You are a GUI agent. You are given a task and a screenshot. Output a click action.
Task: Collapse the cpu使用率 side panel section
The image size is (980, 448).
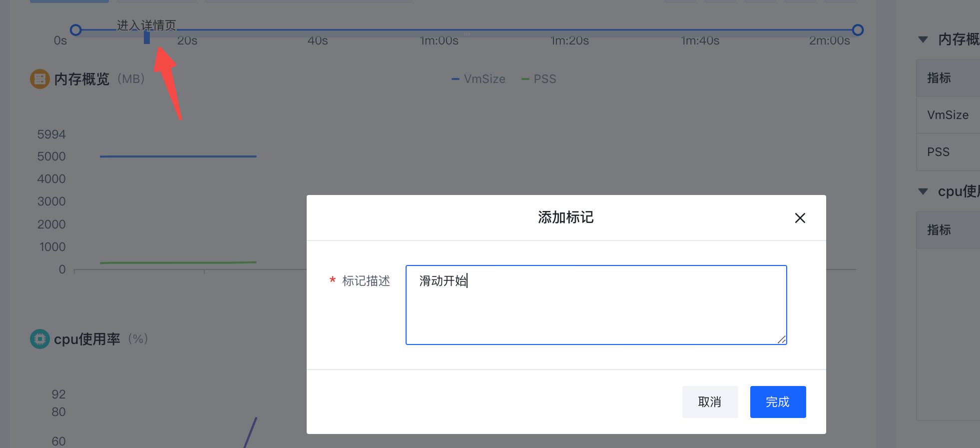pyautogui.click(x=923, y=191)
